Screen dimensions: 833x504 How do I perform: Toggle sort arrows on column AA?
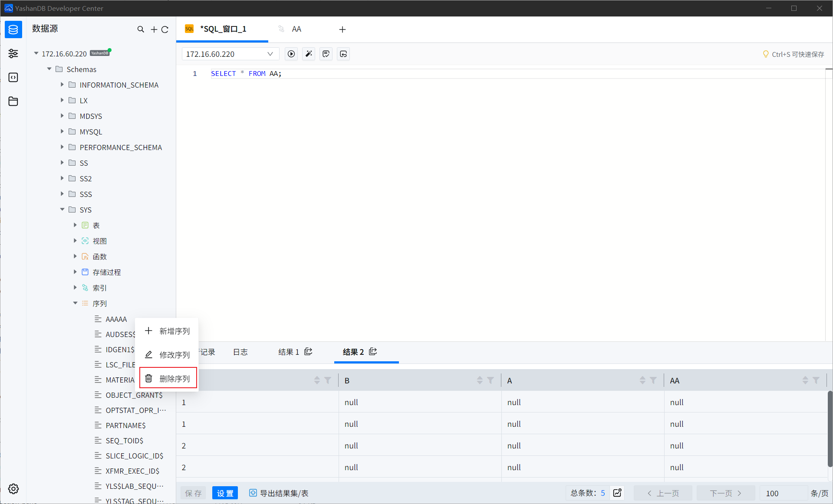pyautogui.click(x=806, y=380)
